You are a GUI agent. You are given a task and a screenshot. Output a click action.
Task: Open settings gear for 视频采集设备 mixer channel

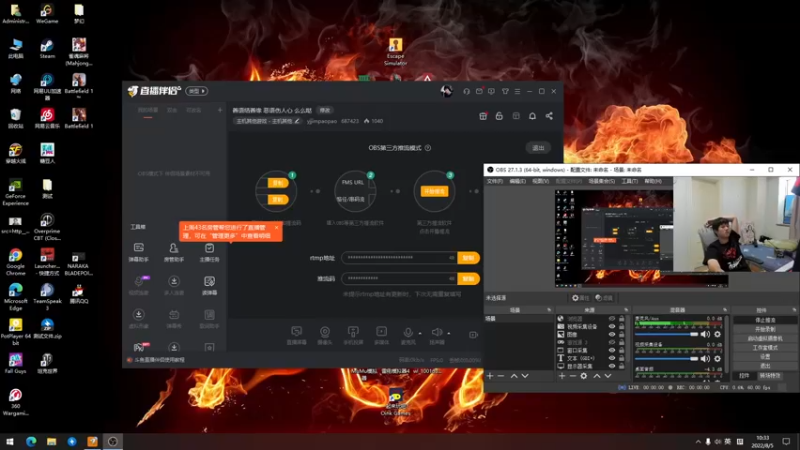click(717, 359)
